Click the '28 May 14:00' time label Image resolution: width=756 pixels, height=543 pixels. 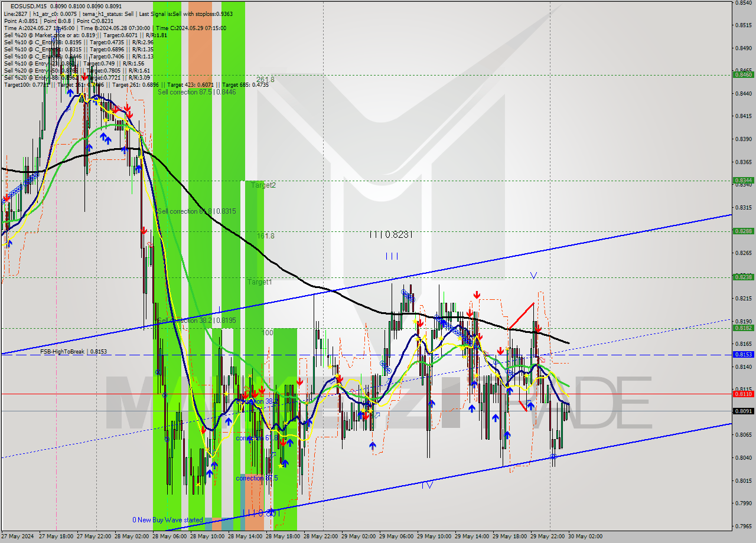(246, 537)
